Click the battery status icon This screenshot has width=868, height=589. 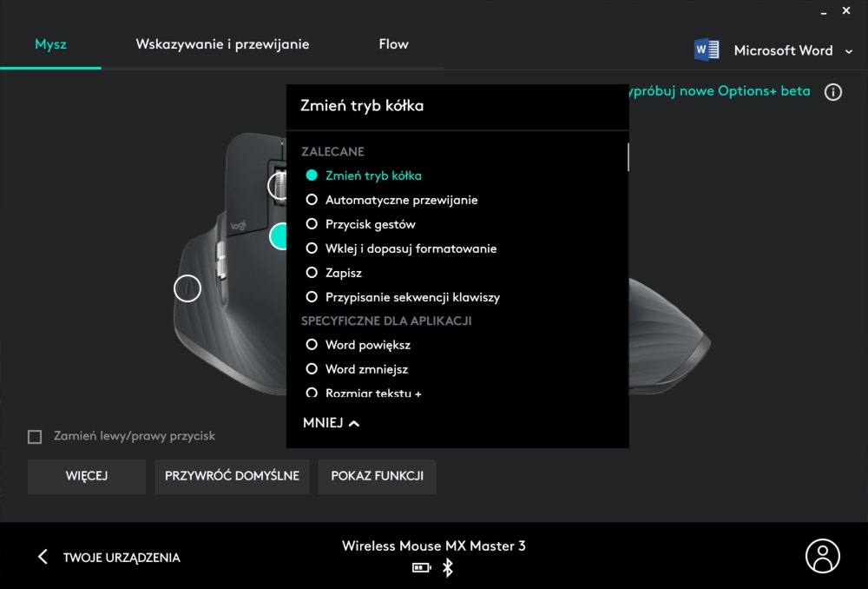pyautogui.click(x=421, y=568)
